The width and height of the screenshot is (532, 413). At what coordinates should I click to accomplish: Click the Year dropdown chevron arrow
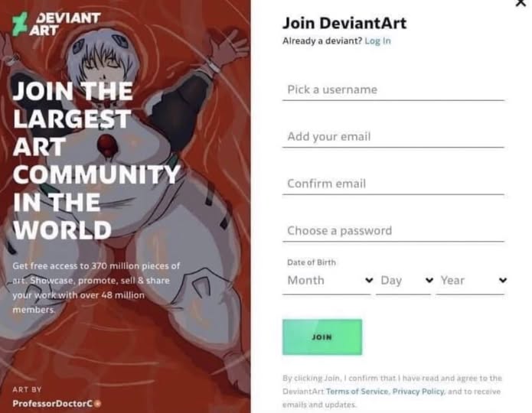click(503, 280)
